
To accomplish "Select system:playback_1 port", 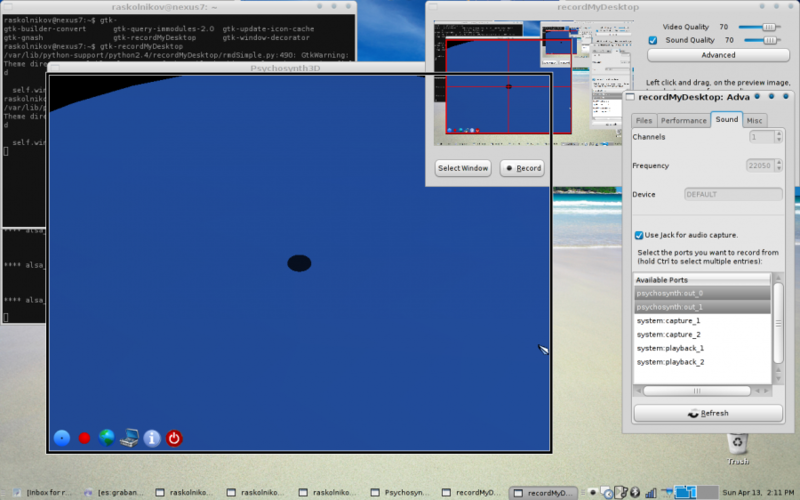I will [x=703, y=348].
